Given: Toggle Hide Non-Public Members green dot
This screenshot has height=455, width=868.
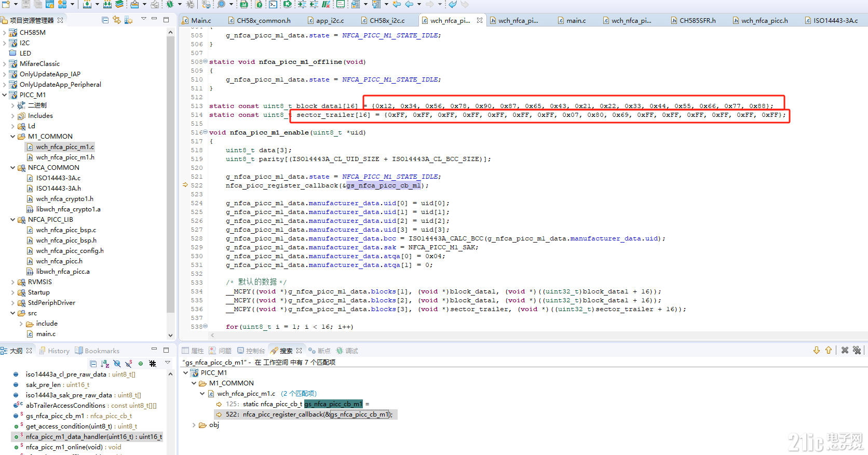Looking at the screenshot, I should [141, 364].
